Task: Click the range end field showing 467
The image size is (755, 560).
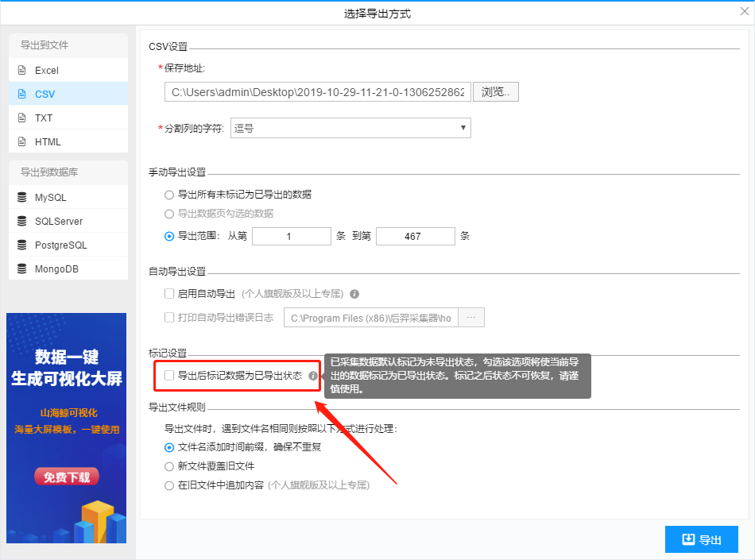Action: tap(415, 236)
